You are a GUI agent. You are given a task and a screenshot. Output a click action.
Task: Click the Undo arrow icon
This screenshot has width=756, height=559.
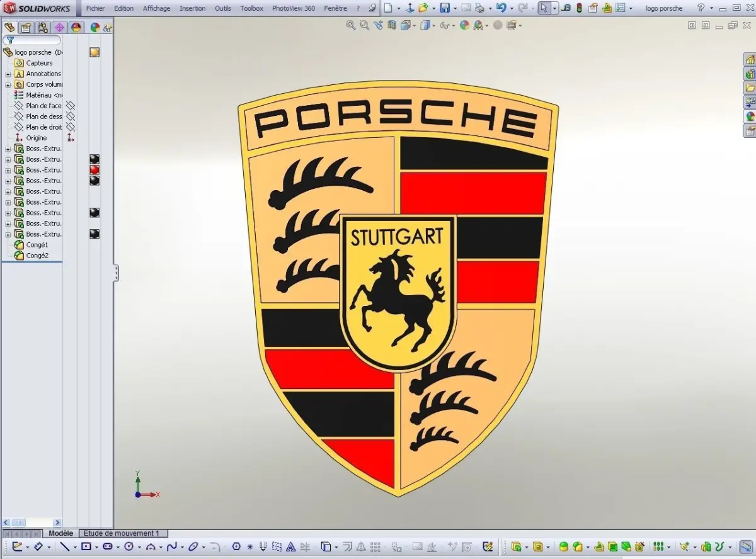click(501, 8)
